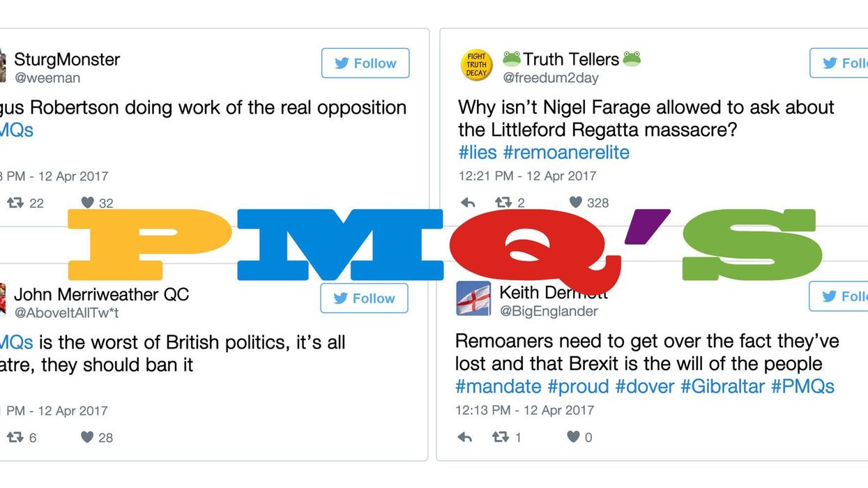The width and height of the screenshot is (868, 488).
Task: Browse the #Gibraltar hashtag
Action: [722, 386]
